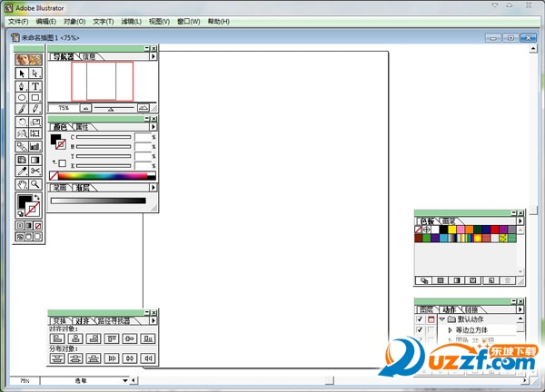This screenshot has width=545, height=392.
Task: Select the Direct Selection arrow tool
Action: (35, 73)
